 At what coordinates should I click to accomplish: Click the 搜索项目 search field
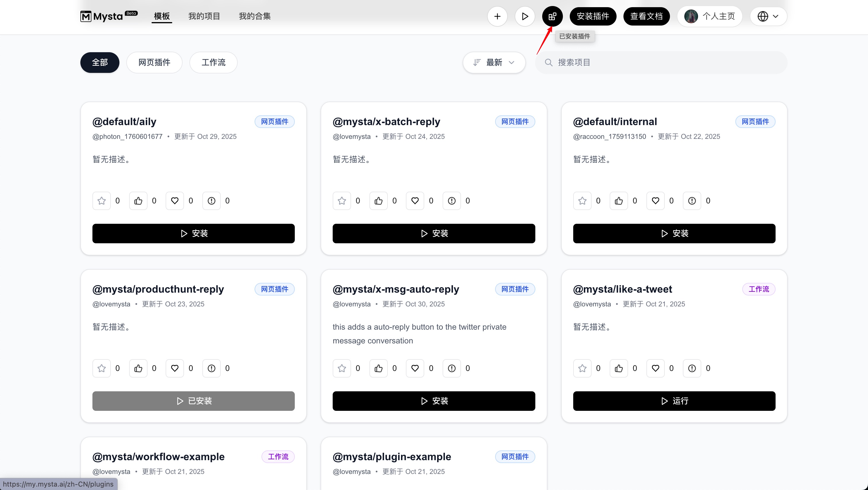coord(660,62)
